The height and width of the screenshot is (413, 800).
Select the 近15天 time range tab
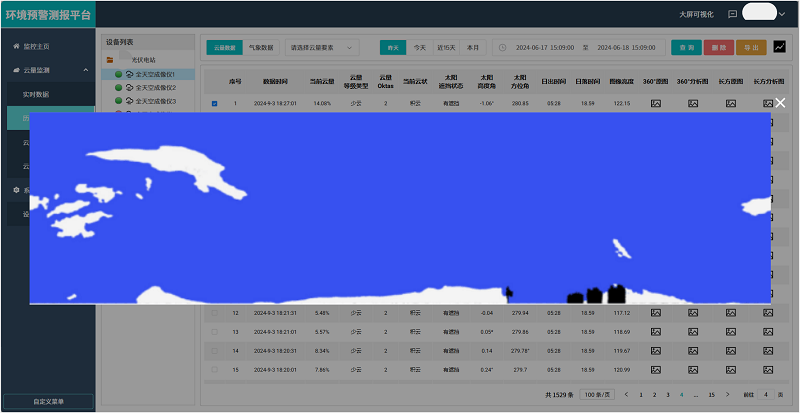point(446,47)
